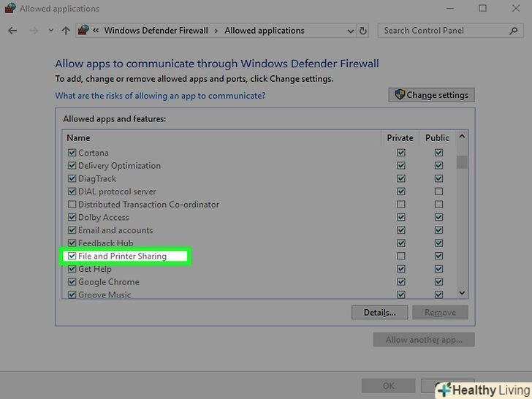Viewport: 532px width, 399px height.
Task: Show hidden breadcrumb path chevrons
Action: pyautogui.click(x=96, y=31)
